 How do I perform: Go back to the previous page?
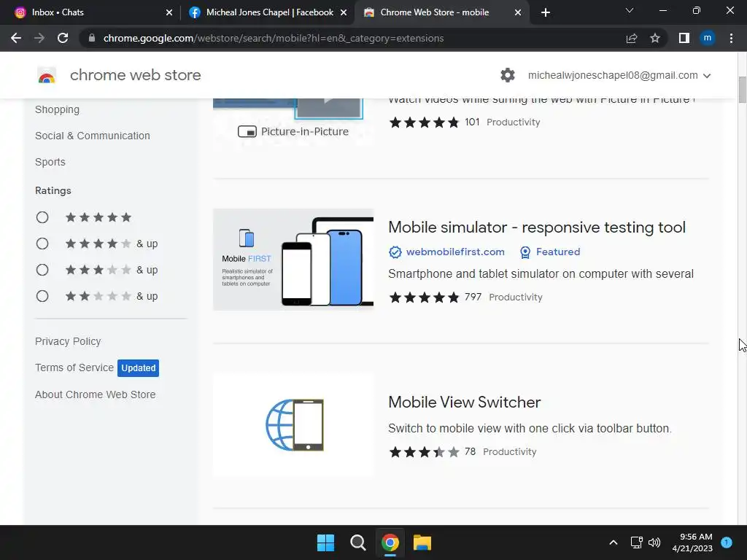(16, 38)
